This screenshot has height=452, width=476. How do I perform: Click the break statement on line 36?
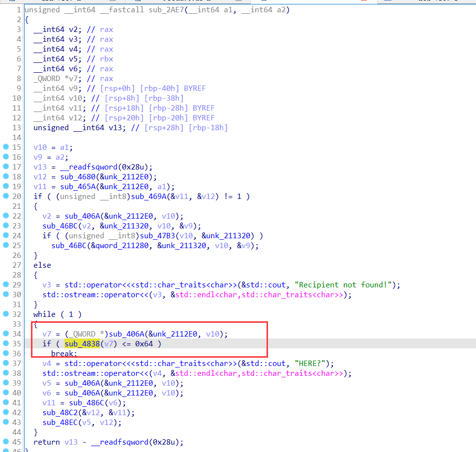point(64,353)
